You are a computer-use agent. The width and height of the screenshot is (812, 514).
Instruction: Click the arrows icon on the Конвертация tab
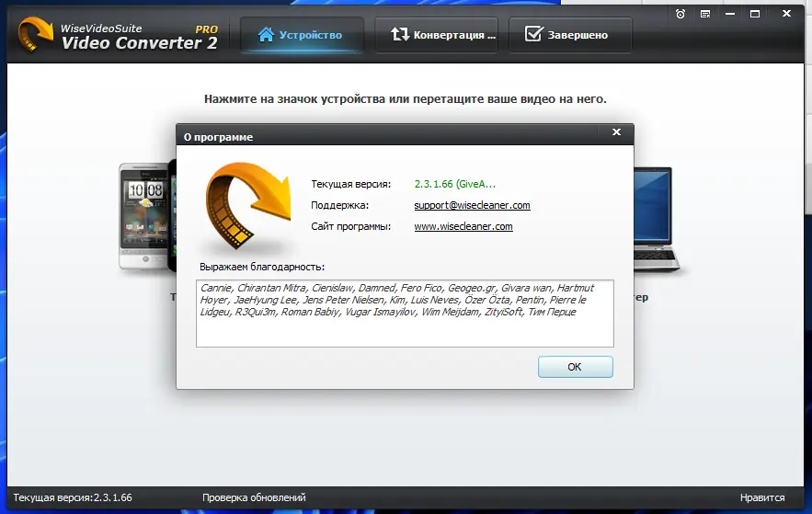pos(399,35)
